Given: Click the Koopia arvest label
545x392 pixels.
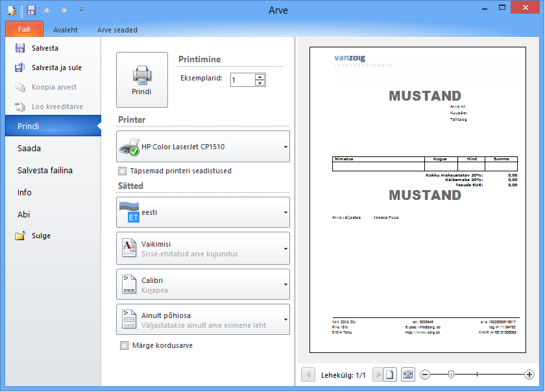Looking at the screenshot, I should [x=54, y=87].
